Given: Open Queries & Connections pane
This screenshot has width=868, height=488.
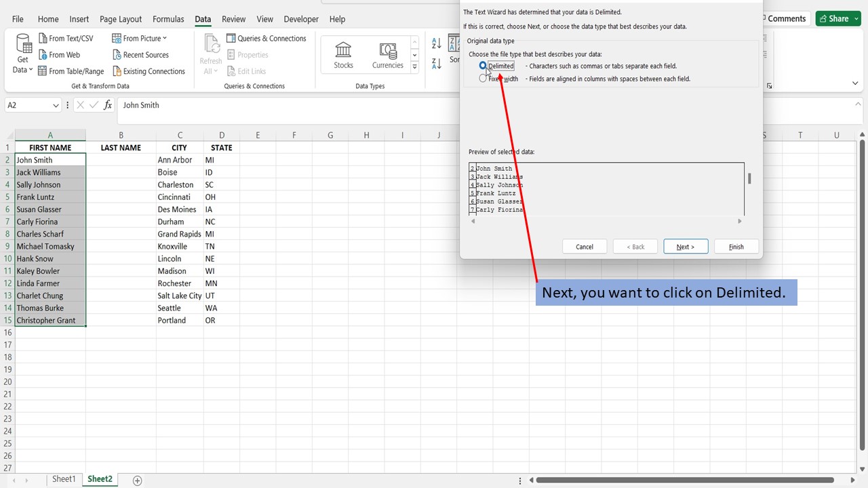Looking at the screenshot, I should click(266, 39).
